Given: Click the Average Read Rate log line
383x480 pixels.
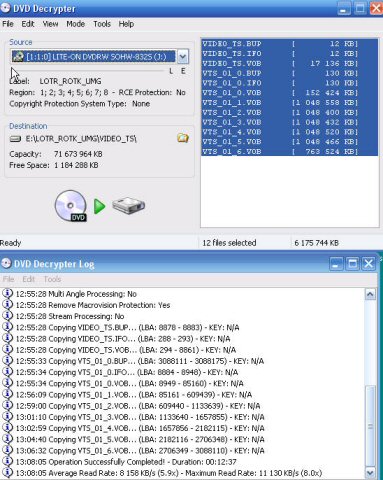Looking at the screenshot, I should pos(169,473).
